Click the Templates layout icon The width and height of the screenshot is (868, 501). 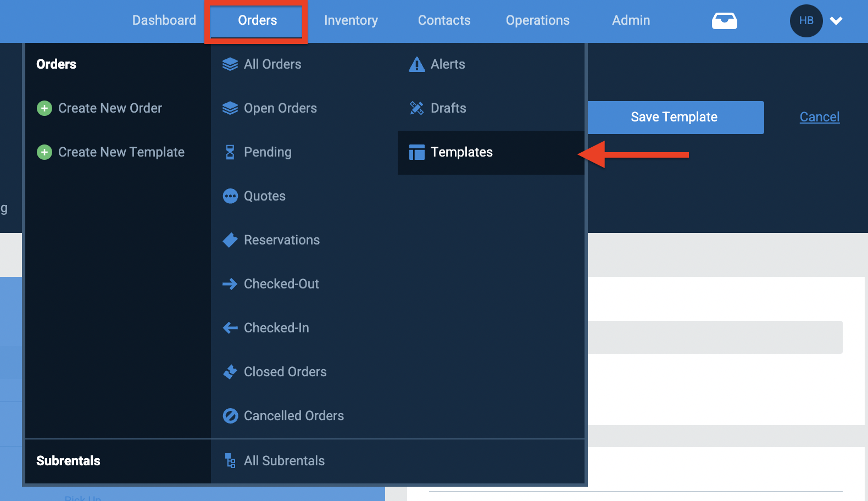coord(416,152)
